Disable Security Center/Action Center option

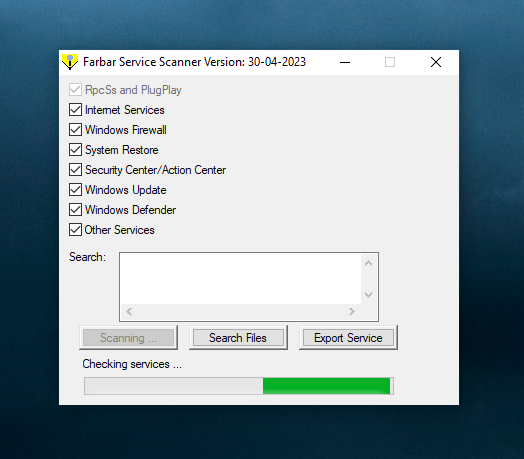pyautogui.click(x=76, y=170)
